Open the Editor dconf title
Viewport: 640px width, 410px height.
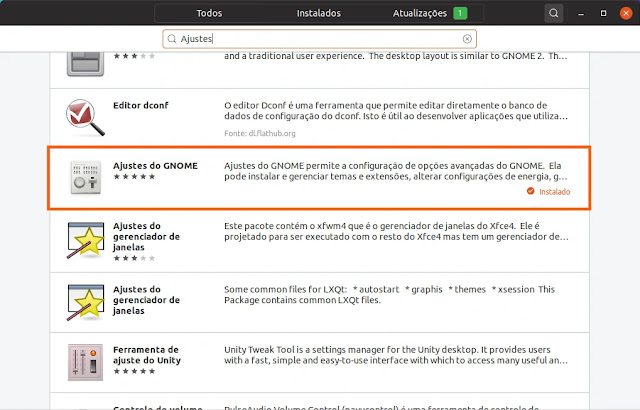coord(141,105)
